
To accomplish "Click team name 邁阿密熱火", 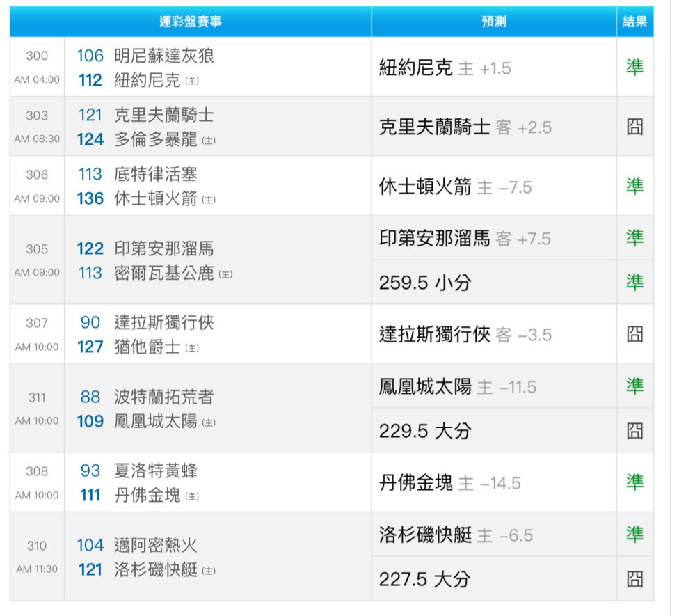I will [156, 546].
